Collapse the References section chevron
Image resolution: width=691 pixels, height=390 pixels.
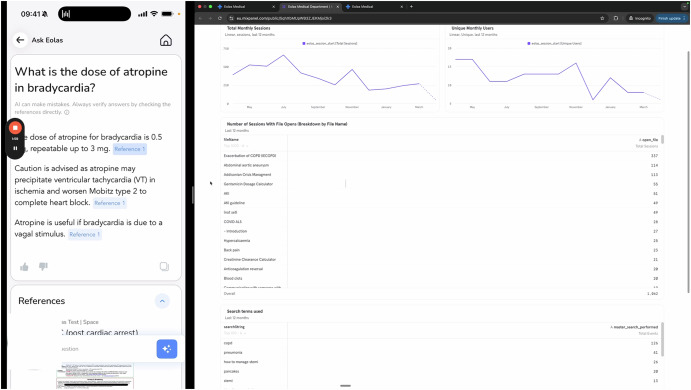pos(162,301)
